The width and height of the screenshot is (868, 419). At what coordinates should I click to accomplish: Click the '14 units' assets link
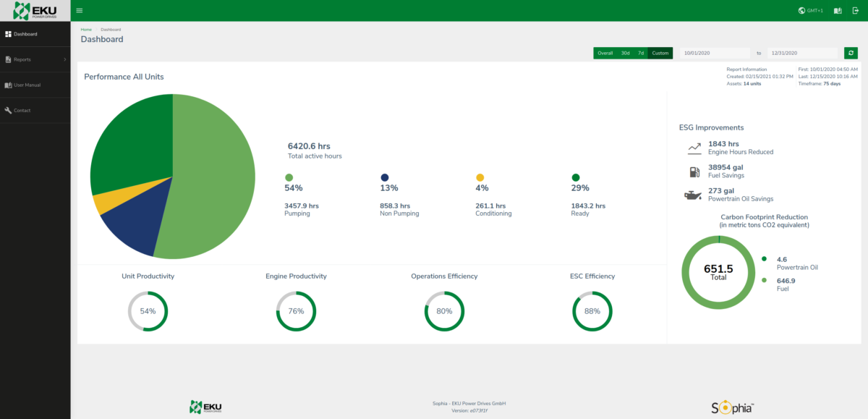click(x=754, y=83)
